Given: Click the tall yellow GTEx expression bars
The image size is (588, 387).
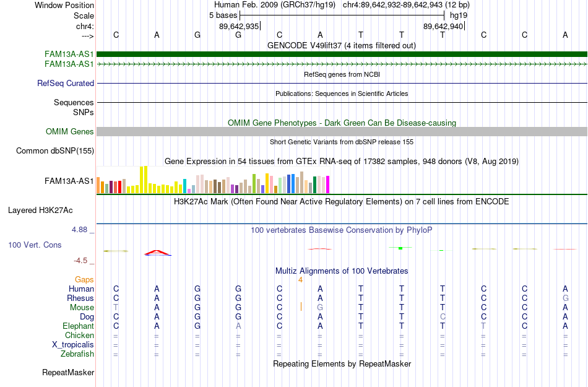Looking at the screenshot, I should coord(144,180).
